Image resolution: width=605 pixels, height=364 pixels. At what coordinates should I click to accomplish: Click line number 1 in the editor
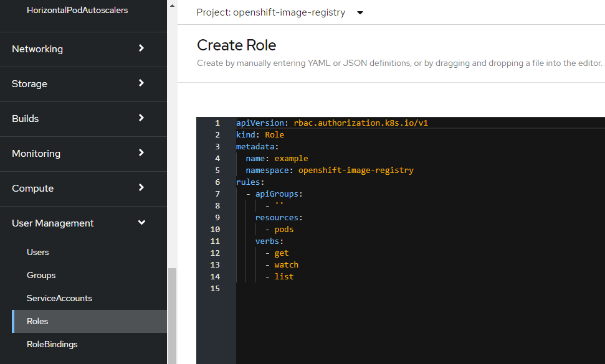click(x=217, y=123)
